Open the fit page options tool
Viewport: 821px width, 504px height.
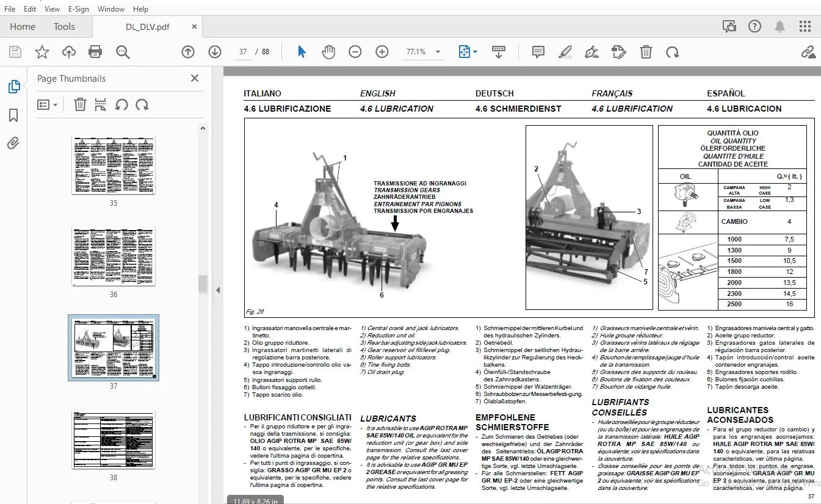click(465, 52)
